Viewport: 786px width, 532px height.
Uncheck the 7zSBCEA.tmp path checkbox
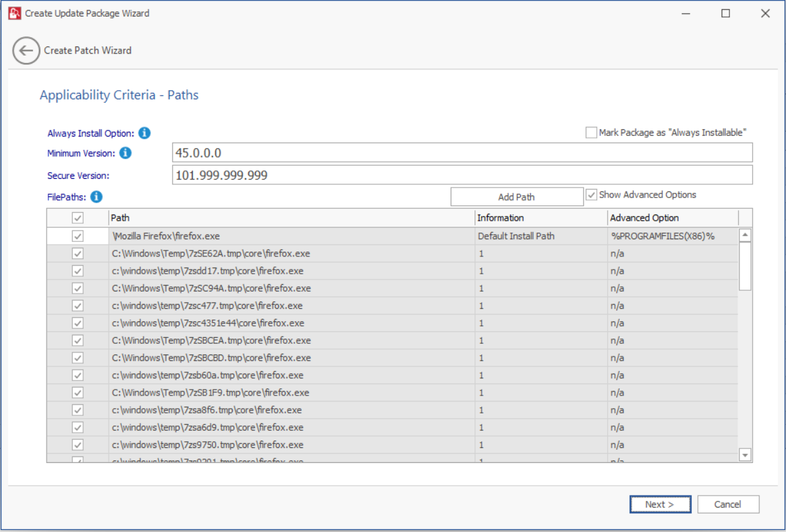(78, 341)
